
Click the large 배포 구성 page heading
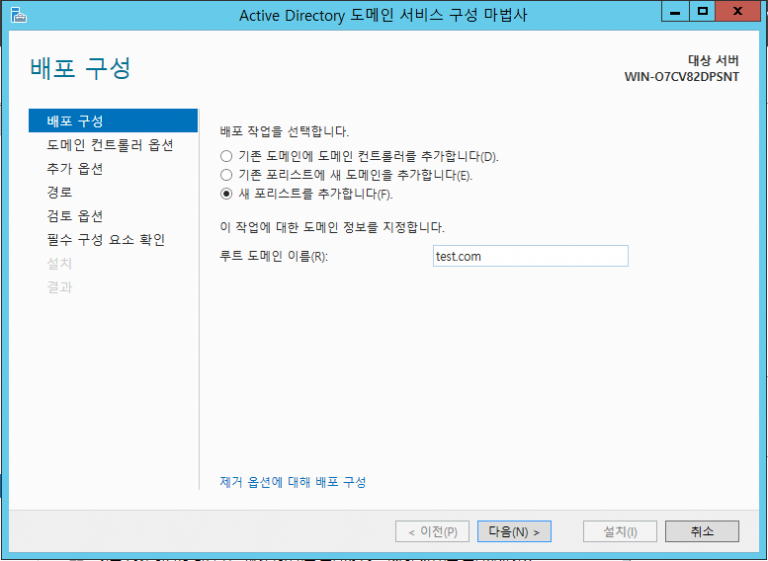point(81,68)
